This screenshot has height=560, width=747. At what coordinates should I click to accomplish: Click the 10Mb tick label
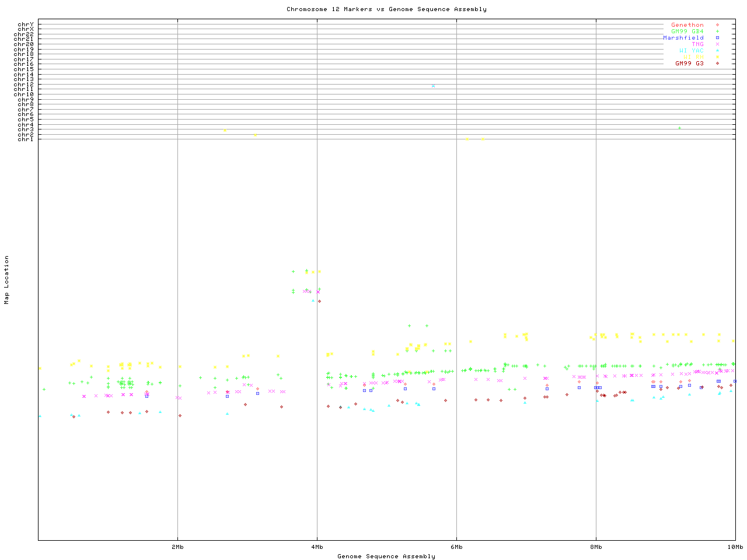coord(735,547)
